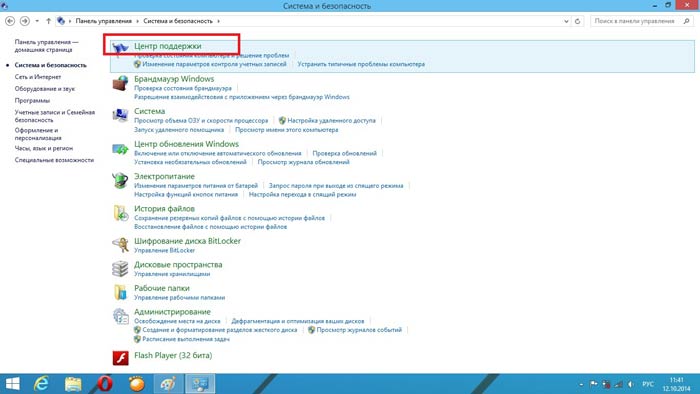
Task: Select Программы in the sidebar
Action: point(32,101)
